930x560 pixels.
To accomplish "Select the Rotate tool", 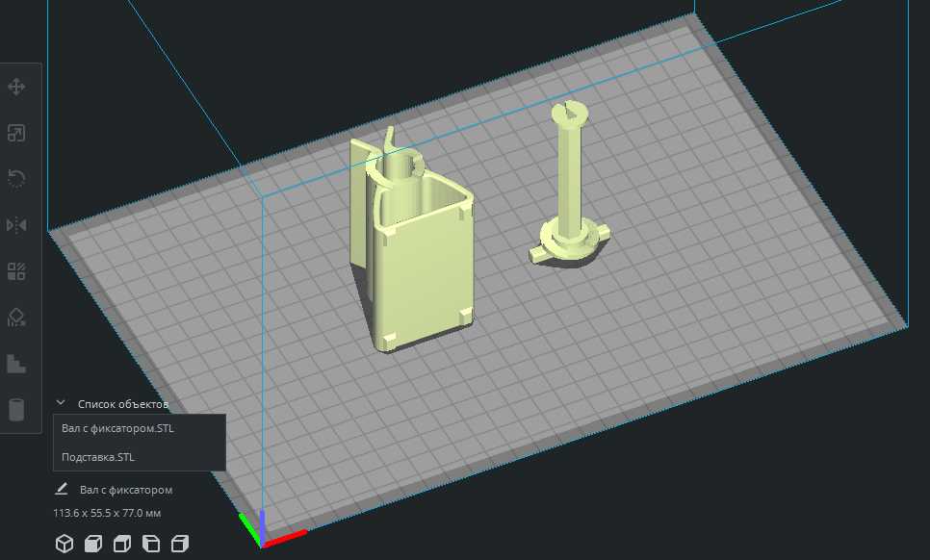I will click(x=16, y=178).
